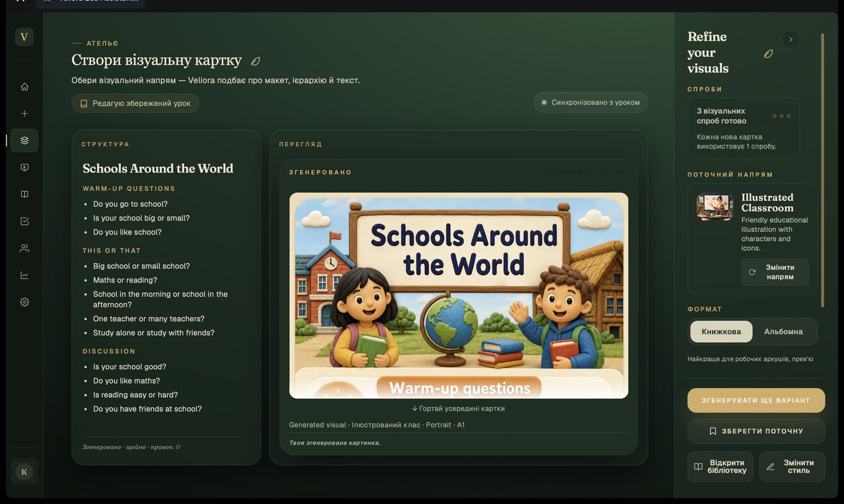Open the people group sidebar icon

coord(24,248)
